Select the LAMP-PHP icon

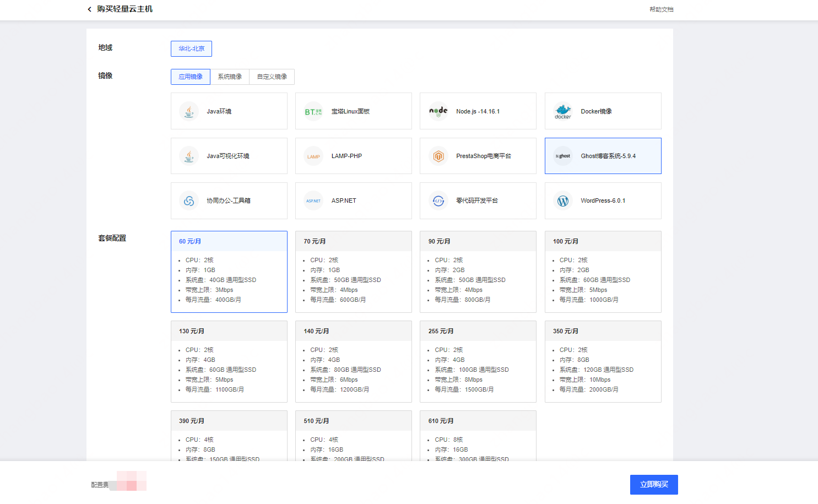pos(313,156)
